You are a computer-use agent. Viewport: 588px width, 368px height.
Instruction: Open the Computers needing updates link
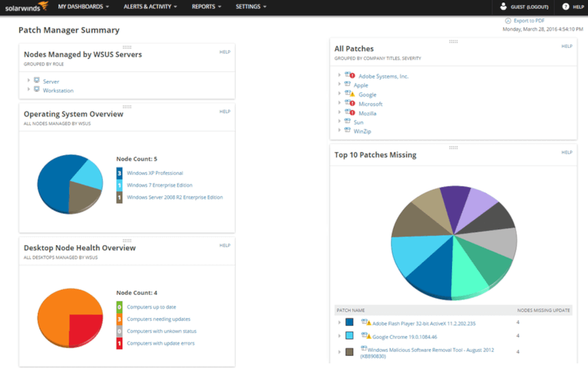click(x=158, y=319)
